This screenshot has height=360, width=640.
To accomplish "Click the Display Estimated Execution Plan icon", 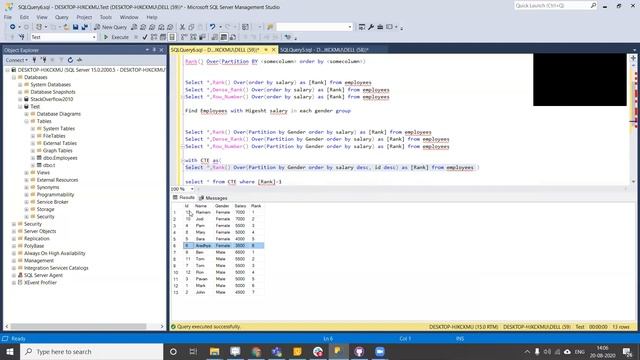I will point(154,37).
